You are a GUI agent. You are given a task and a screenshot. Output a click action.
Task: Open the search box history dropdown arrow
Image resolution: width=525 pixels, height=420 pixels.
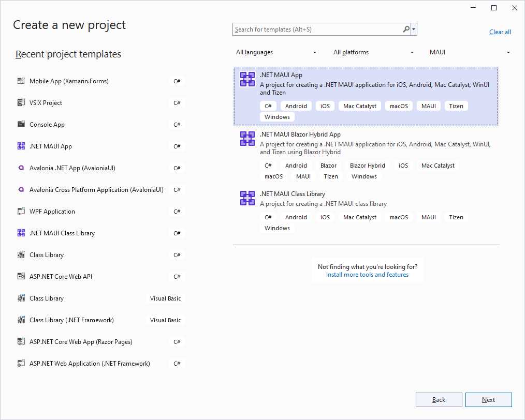pos(414,29)
